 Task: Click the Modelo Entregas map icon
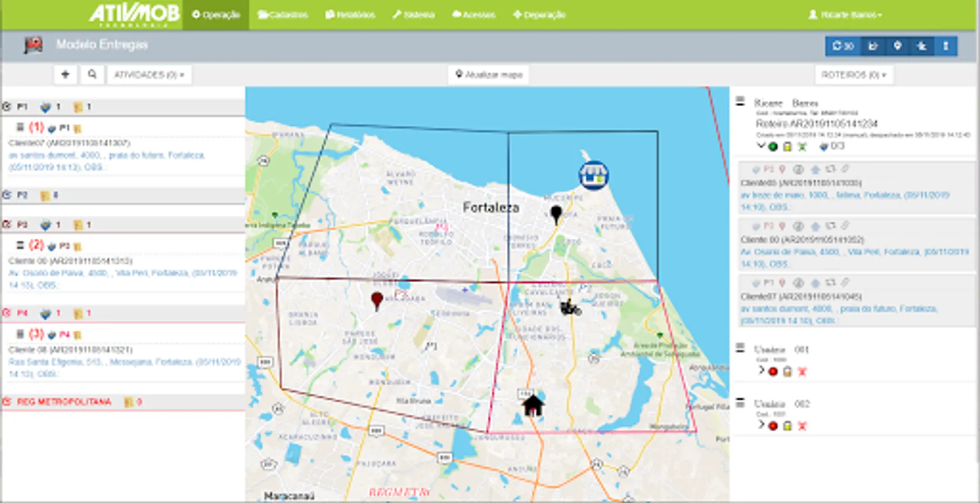point(34,45)
